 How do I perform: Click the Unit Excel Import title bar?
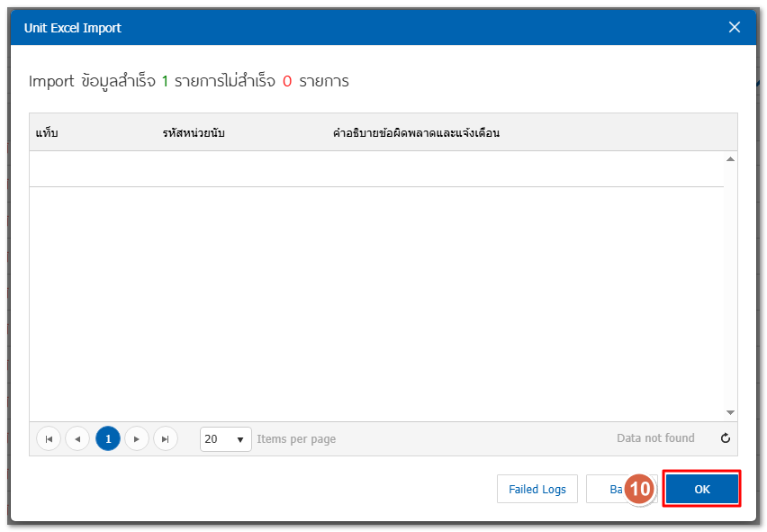coord(360,27)
